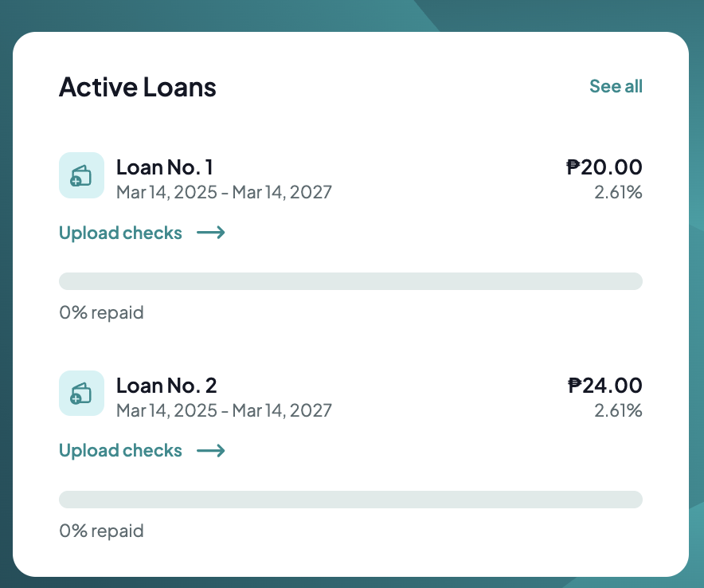Select the Loan No. 1 title
The image size is (704, 588).
click(165, 167)
